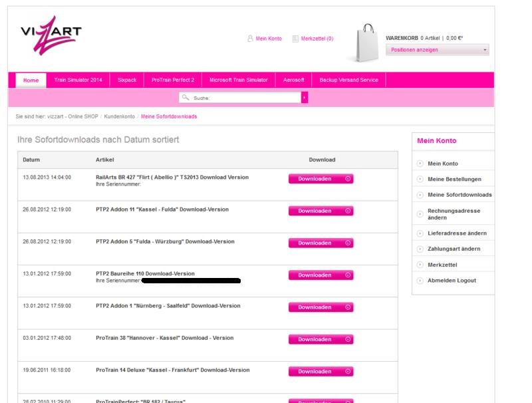Click bullet icon next to Rechnungsadresse ändern
The image size is (532, 403).
pos(420,214)
